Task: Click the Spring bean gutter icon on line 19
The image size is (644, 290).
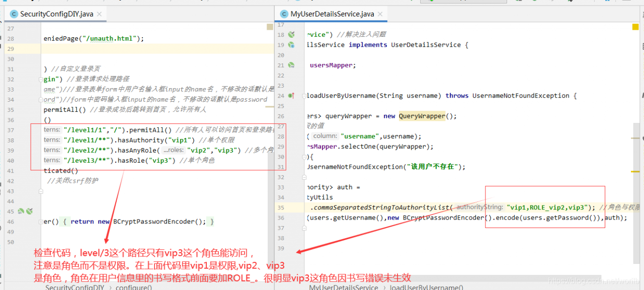Action: tap(291, 45)
